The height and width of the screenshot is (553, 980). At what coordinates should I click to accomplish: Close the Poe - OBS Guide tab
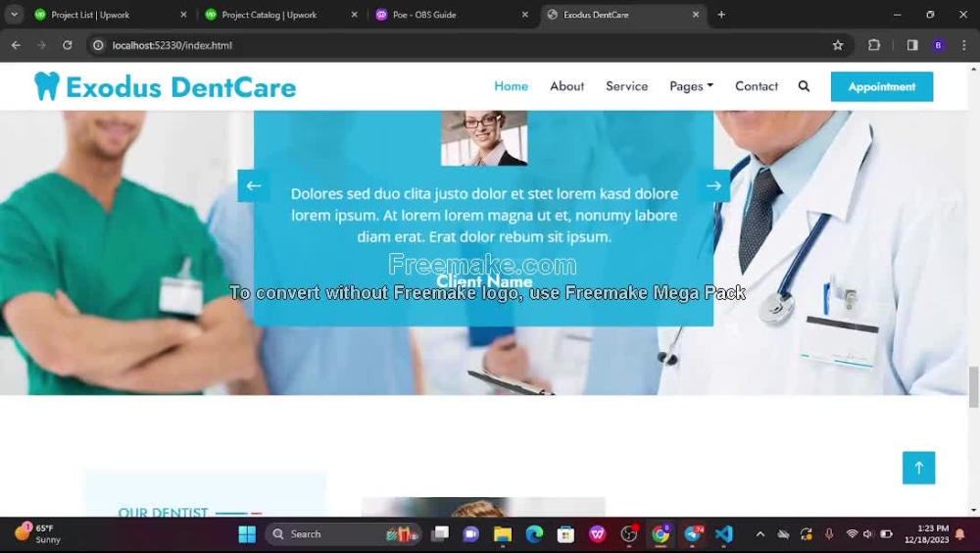(525, 15)
